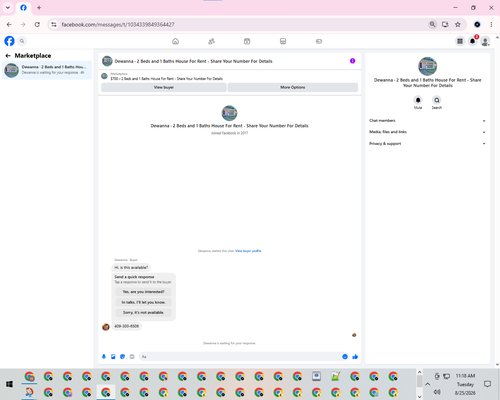Open the emoji picker in message box
Image resolution: width=500 pixels, height=400 pixels.
[x=345, y=357]
